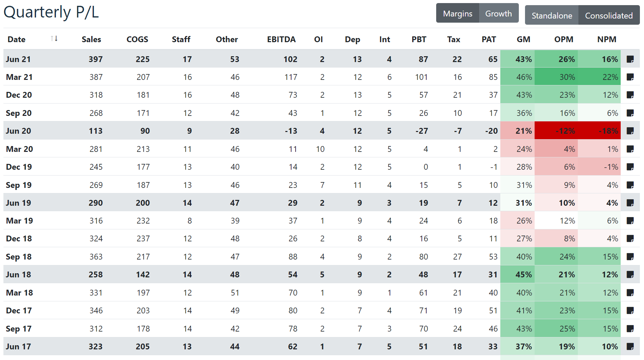Toggle the Margins view button

[457, 14]
